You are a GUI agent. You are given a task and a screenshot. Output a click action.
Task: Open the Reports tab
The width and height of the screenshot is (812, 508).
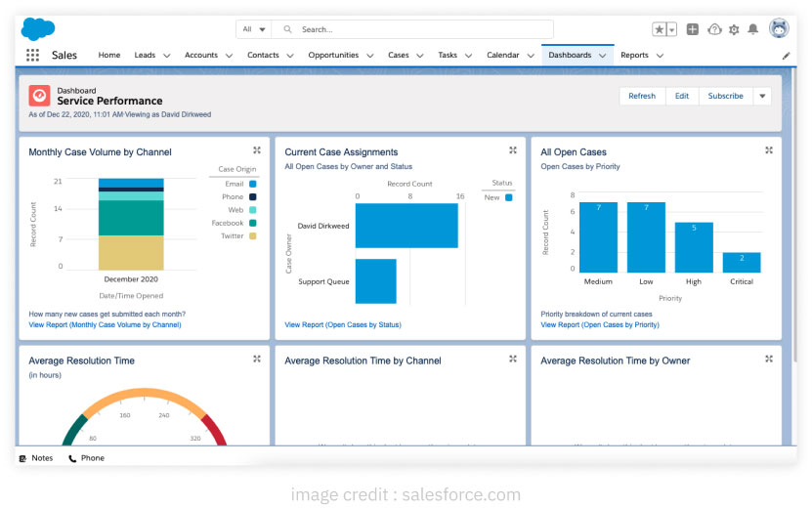pos(634,55)
